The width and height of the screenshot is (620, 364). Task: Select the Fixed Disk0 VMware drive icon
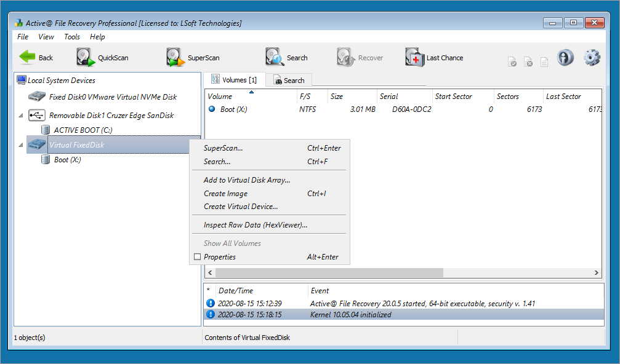(x=37, y=97)
